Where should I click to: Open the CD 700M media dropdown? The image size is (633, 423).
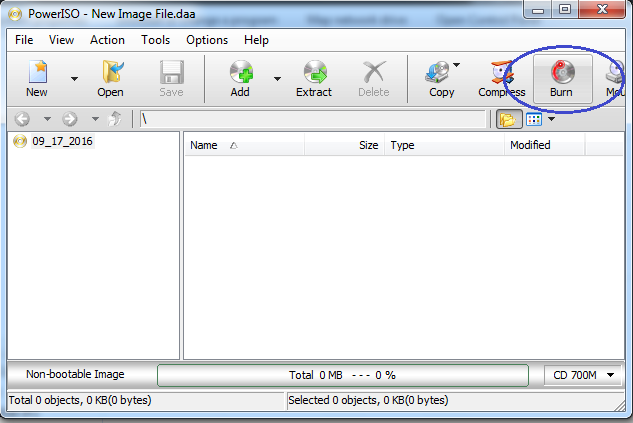tap(583, 375)
